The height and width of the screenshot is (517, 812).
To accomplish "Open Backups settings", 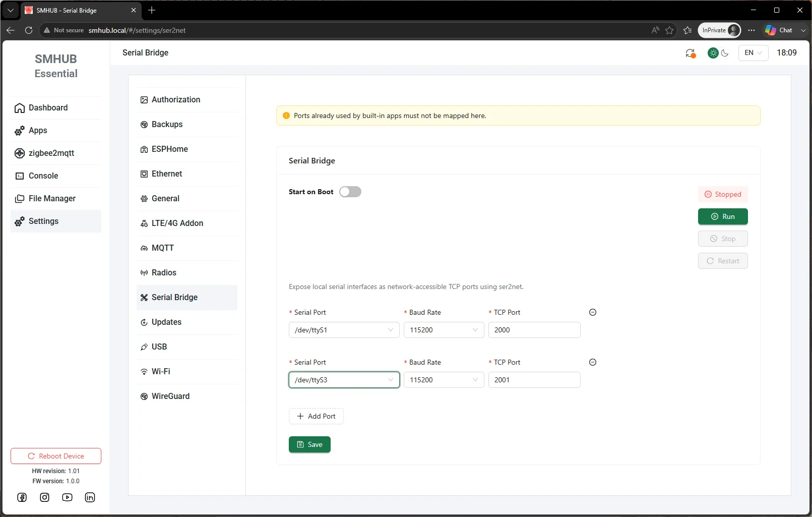I will tap(187, 125).
